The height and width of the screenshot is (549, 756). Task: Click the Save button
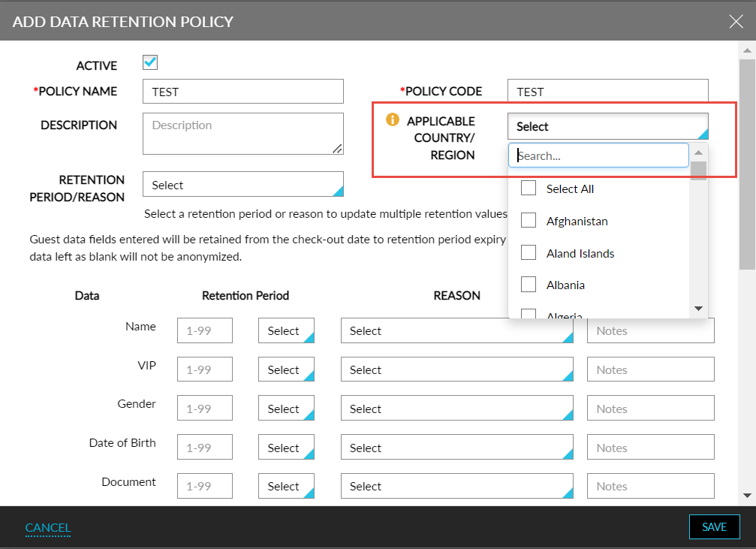click(714, 526)
